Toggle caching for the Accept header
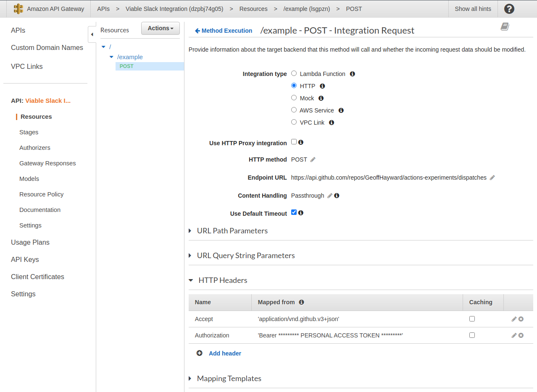Screen dimensions: 537x392 click(x=472, y=319)
